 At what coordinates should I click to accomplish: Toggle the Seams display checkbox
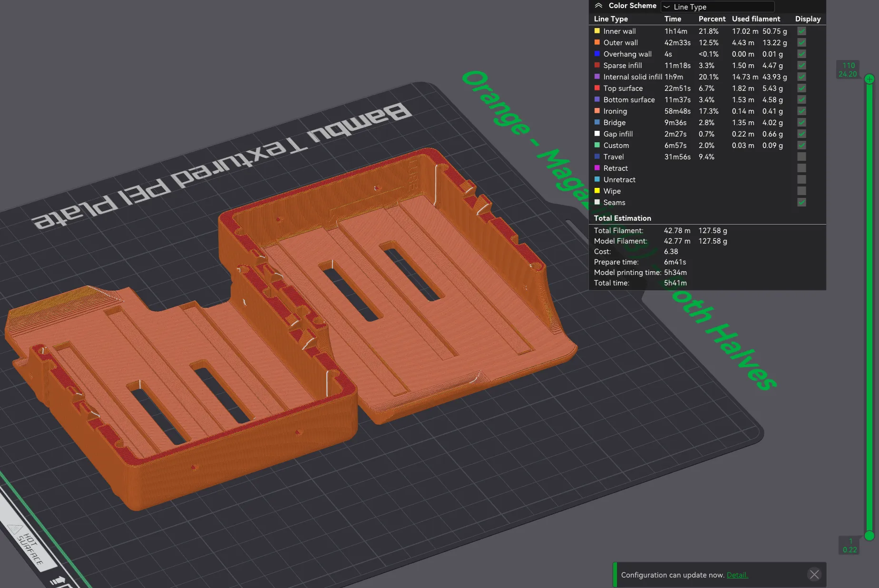tap(801, 203)
